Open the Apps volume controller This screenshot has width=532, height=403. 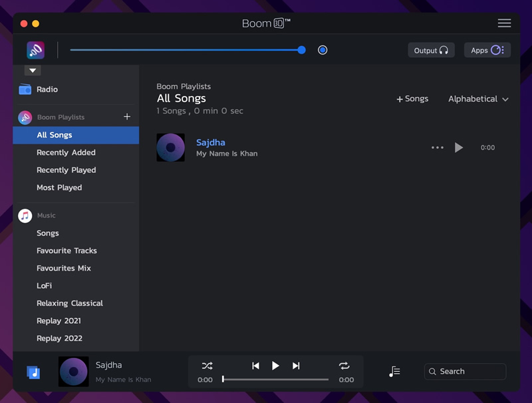487,50
